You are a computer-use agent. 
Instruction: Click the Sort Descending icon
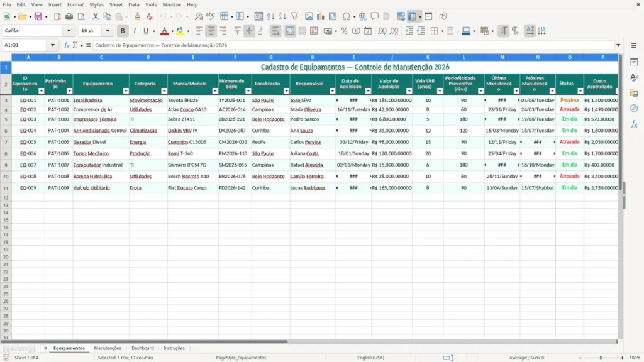pos(282,16)
